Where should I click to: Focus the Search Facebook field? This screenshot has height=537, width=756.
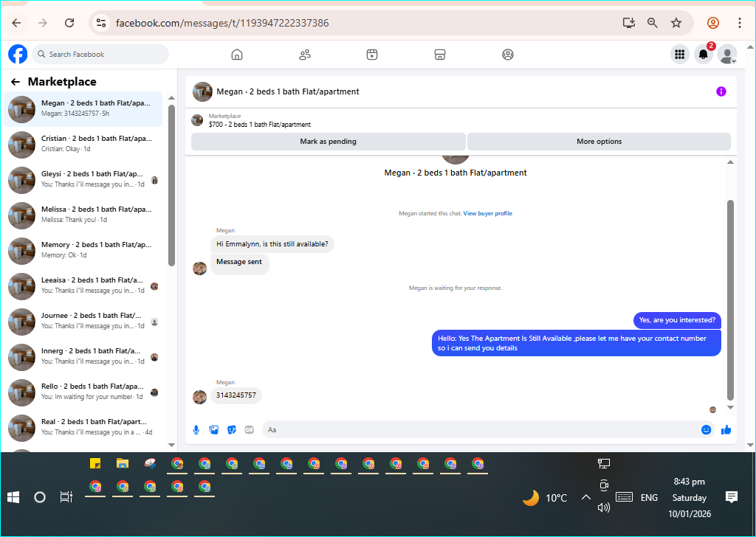coord(100,54)
